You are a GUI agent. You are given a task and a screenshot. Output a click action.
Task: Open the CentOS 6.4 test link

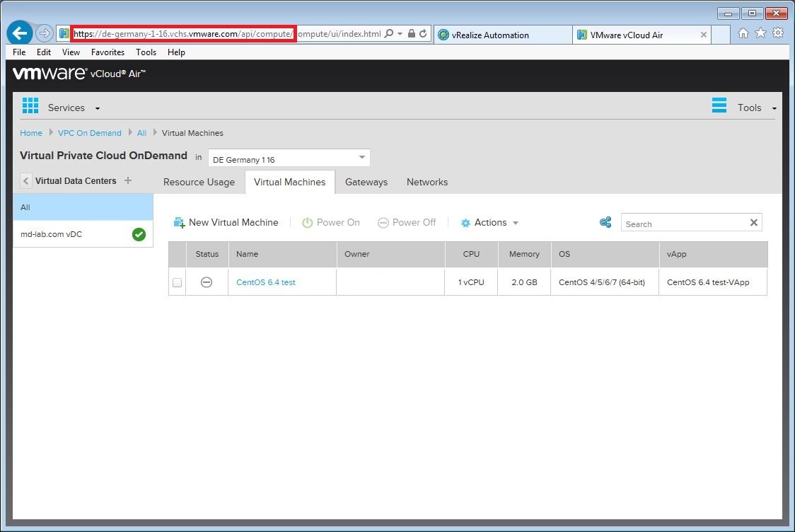[266, 282]
